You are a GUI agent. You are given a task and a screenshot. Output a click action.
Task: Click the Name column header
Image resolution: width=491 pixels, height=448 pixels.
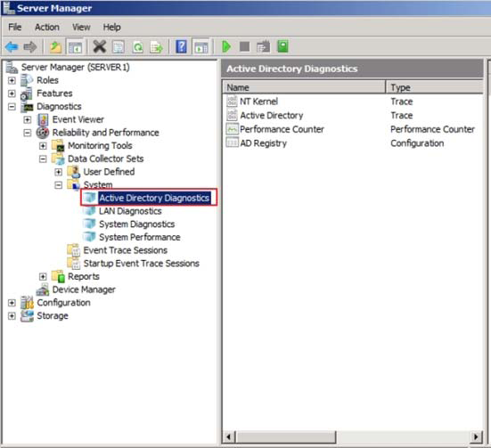(x=304, y=87)
